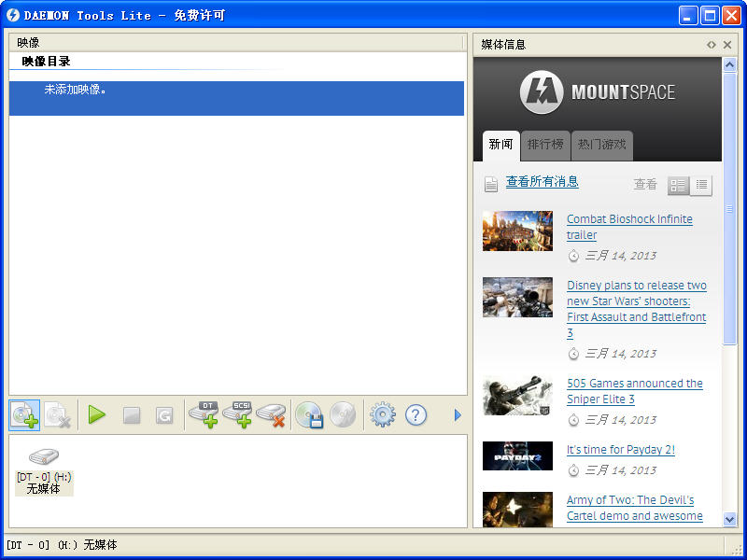The width and height of the screenshot is (747, 560).
Task: Click the Army of Two thumbnail
Action: pos(517,509)
